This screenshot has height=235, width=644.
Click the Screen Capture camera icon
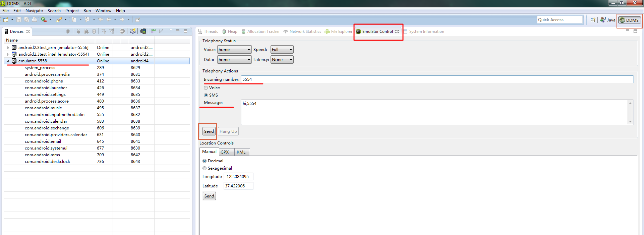pos(133,31)
